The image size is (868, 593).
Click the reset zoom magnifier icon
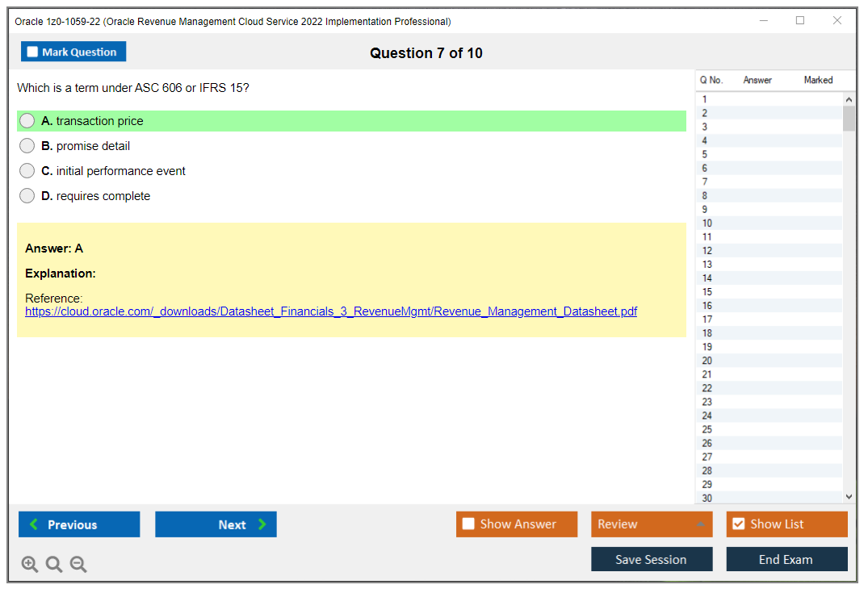click(54, 565)
